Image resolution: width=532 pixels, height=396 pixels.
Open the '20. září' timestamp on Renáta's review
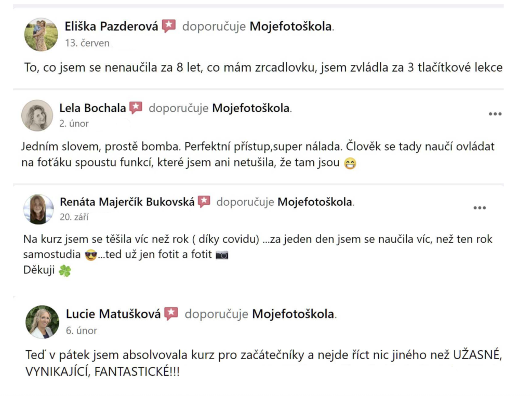[75, 217]
